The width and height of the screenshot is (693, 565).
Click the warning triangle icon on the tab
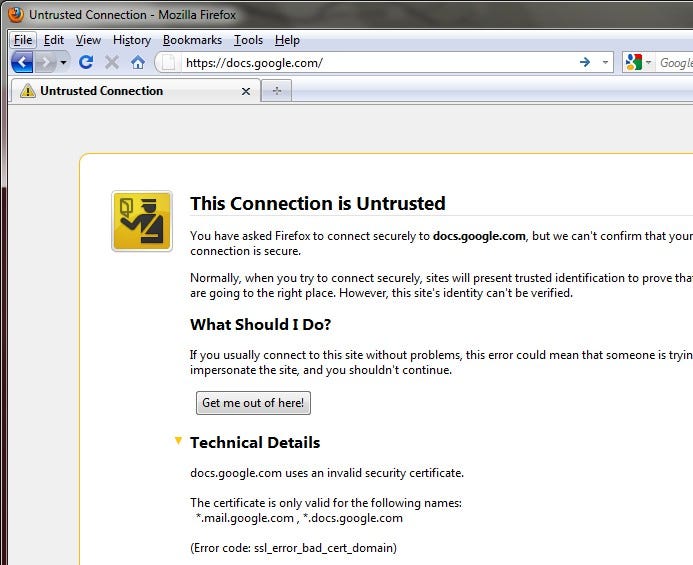[x=27, y=91]
